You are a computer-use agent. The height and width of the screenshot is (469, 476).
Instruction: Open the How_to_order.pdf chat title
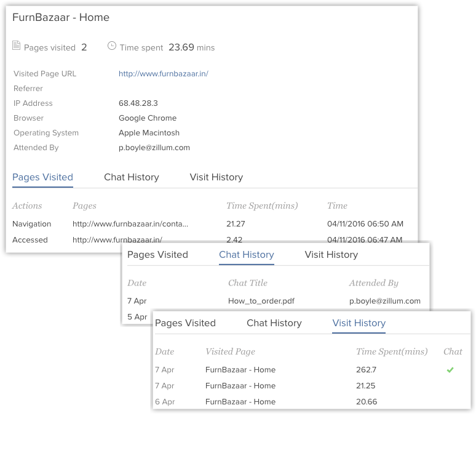click(x=261, y=301)
